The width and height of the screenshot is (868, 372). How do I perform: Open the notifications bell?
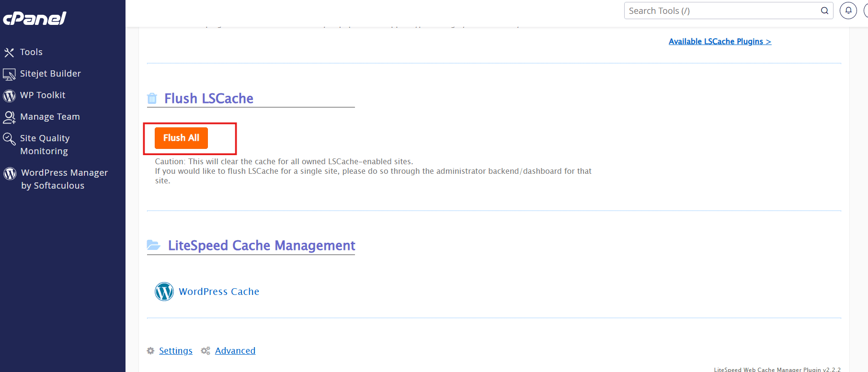(x=848, y=11)
